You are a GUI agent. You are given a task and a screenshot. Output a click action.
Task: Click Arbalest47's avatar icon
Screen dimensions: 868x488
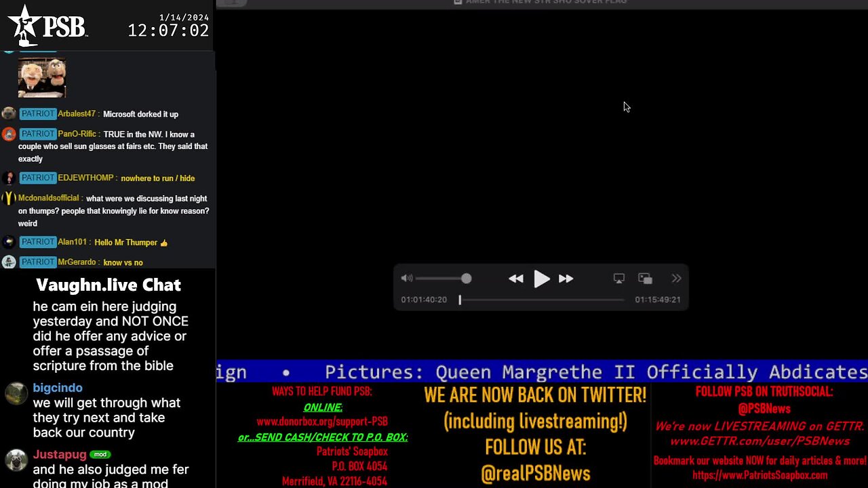coord(8,114)
